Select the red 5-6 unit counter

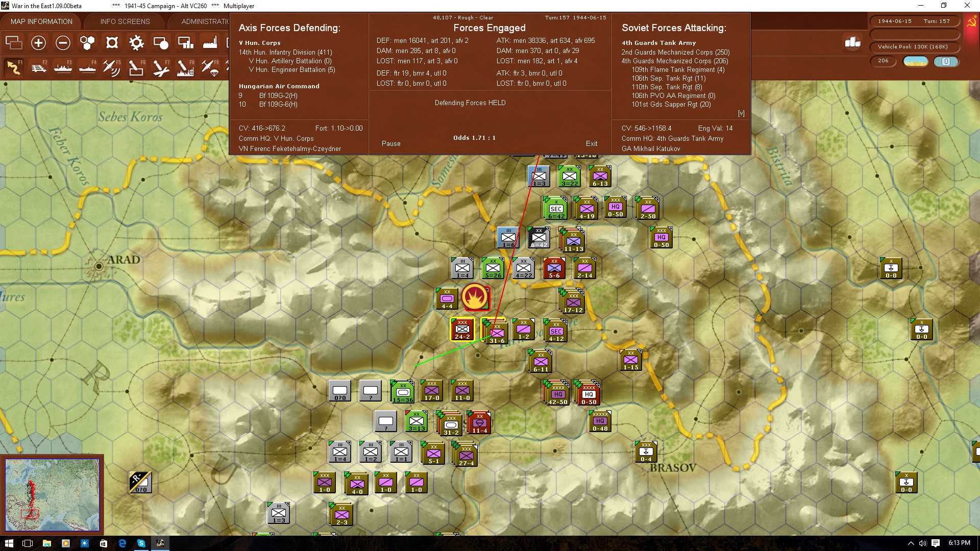(x=554, y=268)
